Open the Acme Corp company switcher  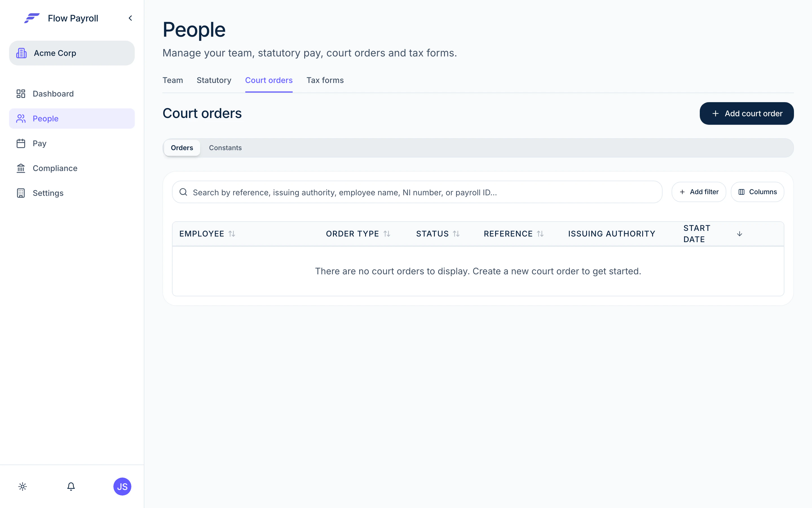pyautogui.click(x=72, y=53)
